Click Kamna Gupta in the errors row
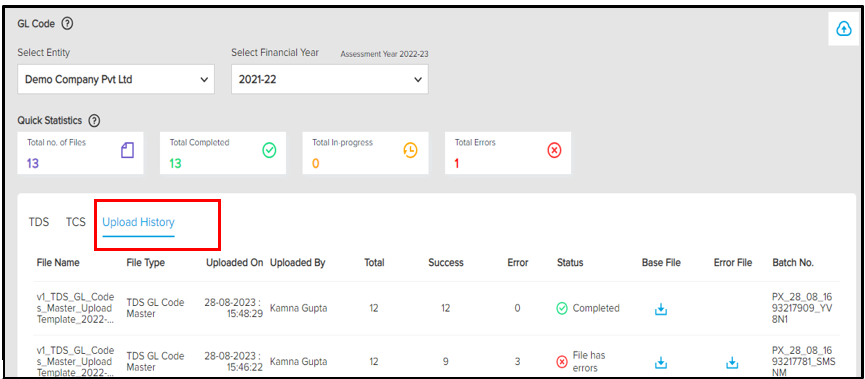 (298, 362)
